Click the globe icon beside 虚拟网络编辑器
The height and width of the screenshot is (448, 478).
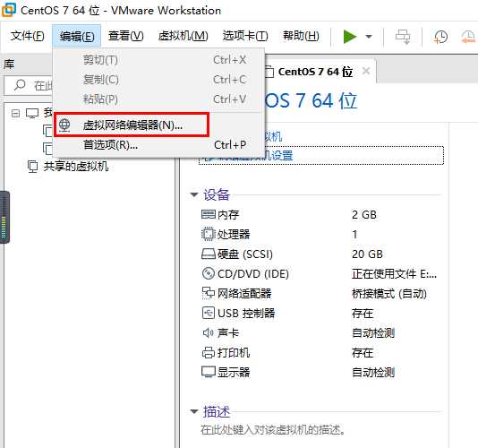(x=64, y=125)
